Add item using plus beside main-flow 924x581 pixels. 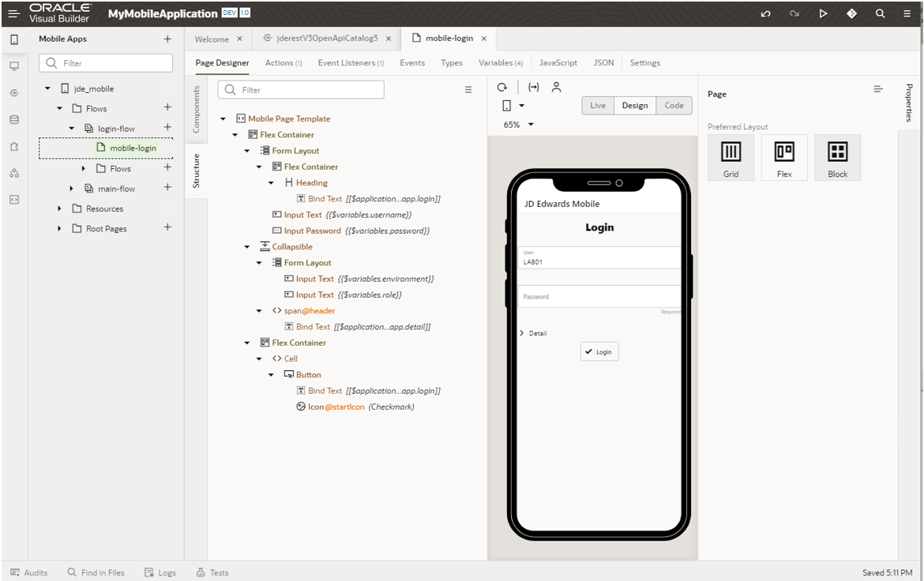click(x=167, y=187)
